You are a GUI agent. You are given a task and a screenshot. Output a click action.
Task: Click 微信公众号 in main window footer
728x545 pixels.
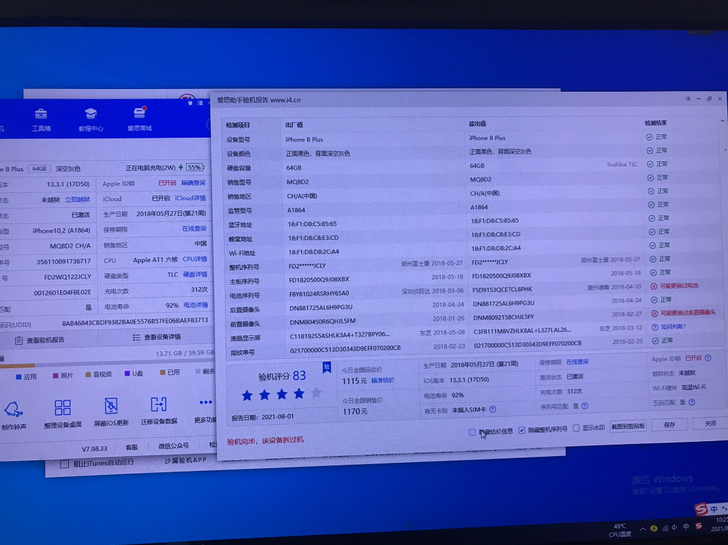[x=173, y=446]
